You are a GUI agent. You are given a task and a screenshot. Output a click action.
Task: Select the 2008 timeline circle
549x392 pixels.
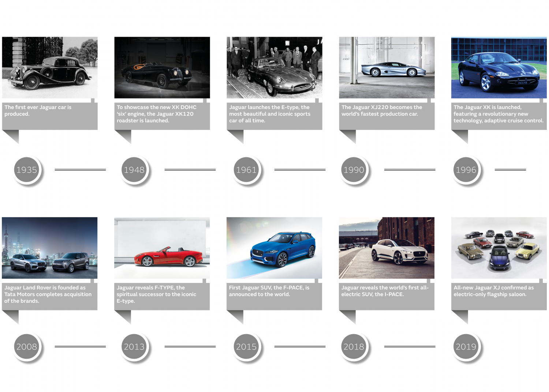[27, 347]
